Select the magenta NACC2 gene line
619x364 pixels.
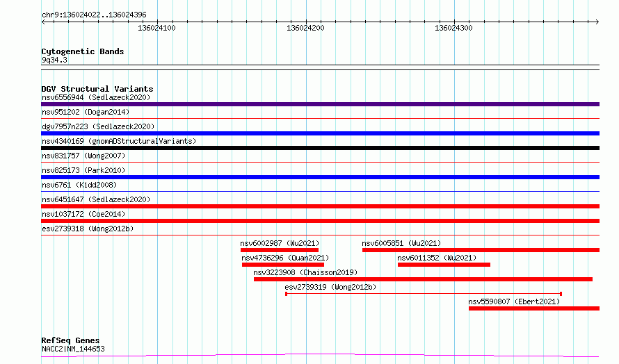coord(320,356)
